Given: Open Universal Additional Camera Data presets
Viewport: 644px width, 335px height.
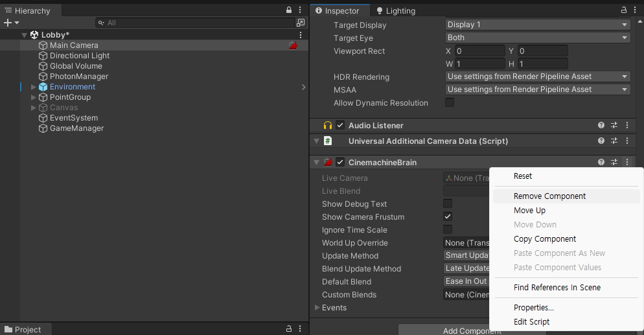Looking at the screenshot, I should (614, 141).
